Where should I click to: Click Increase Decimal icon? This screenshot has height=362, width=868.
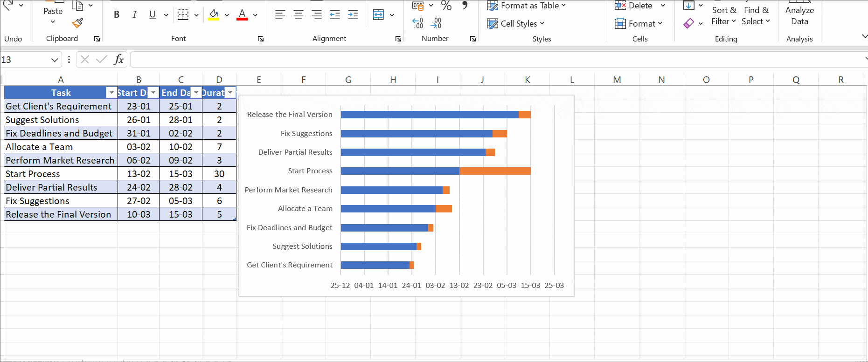coord(418,23)
